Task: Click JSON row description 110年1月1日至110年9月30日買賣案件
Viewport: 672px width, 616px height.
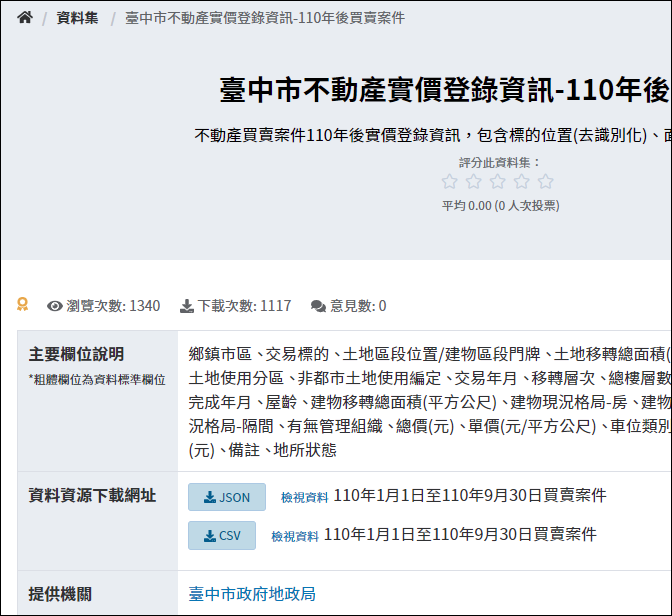Action: 470,496
